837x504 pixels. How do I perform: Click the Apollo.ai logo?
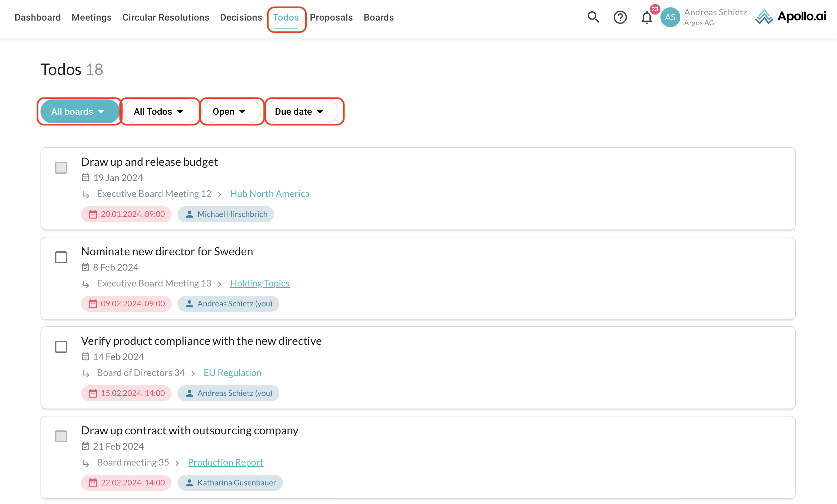click(791, 17)
